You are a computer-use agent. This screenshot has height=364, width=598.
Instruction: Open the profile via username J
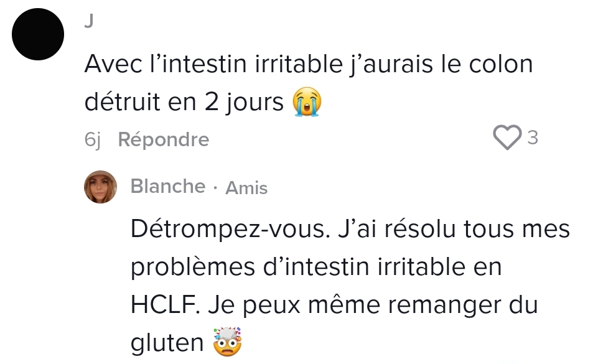pyautogui.click(x=88, y=21)
